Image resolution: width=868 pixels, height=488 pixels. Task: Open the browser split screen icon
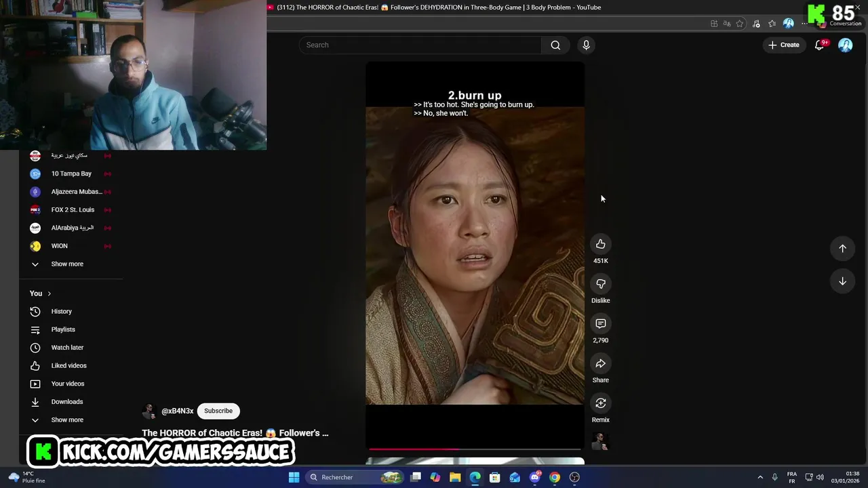(x=714, y=24)
